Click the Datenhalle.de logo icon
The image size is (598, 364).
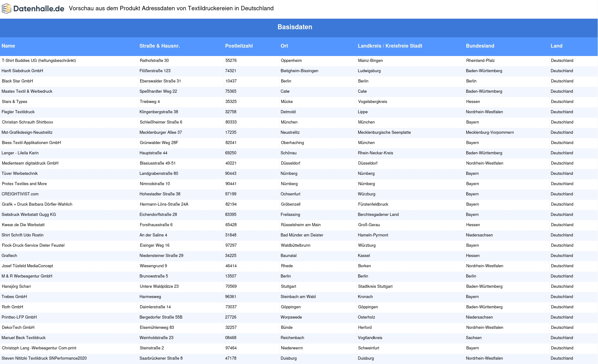[7, 9]
